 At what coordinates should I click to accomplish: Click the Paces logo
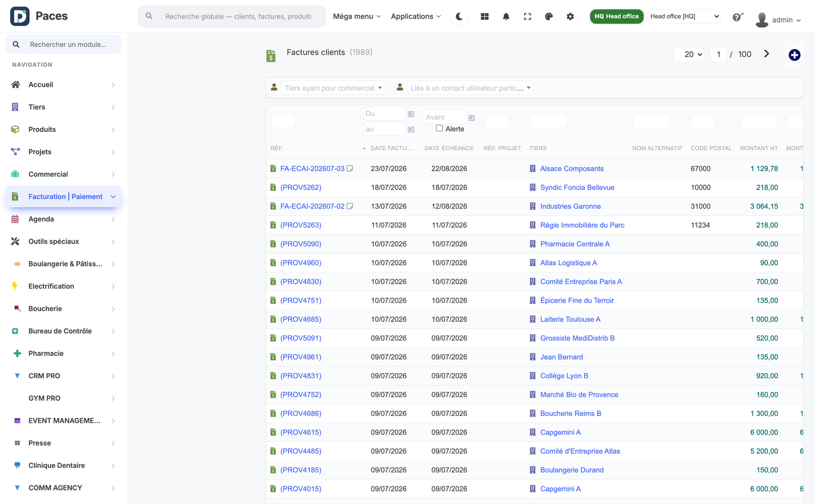pos(39,16)
